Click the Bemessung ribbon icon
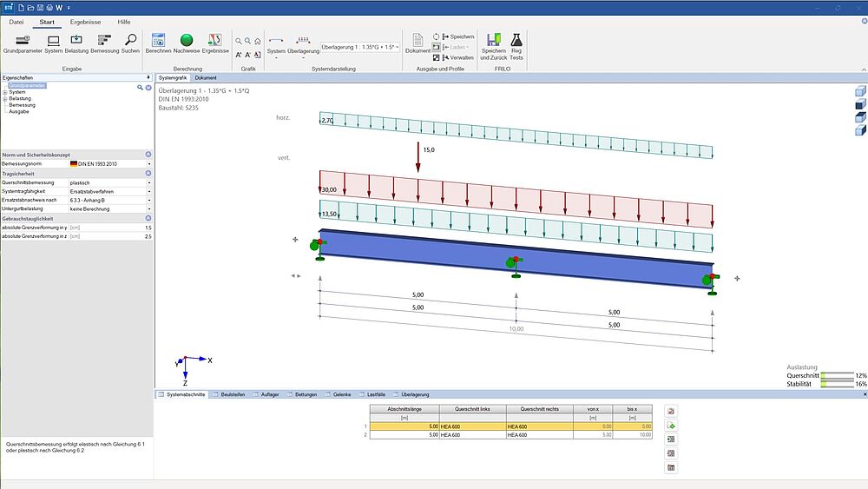Image resolution: width=868 pixels, height=489 pixels. (x=104, y=41)
